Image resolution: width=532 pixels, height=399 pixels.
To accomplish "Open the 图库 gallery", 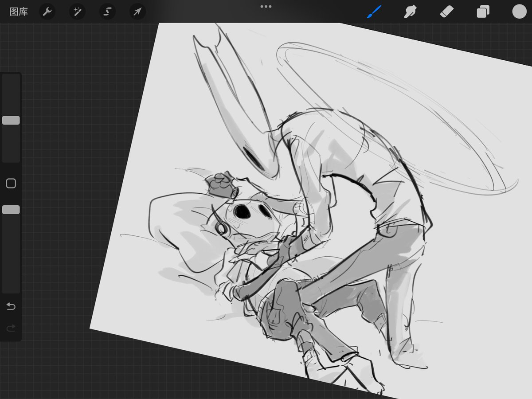I will [19, 12].
